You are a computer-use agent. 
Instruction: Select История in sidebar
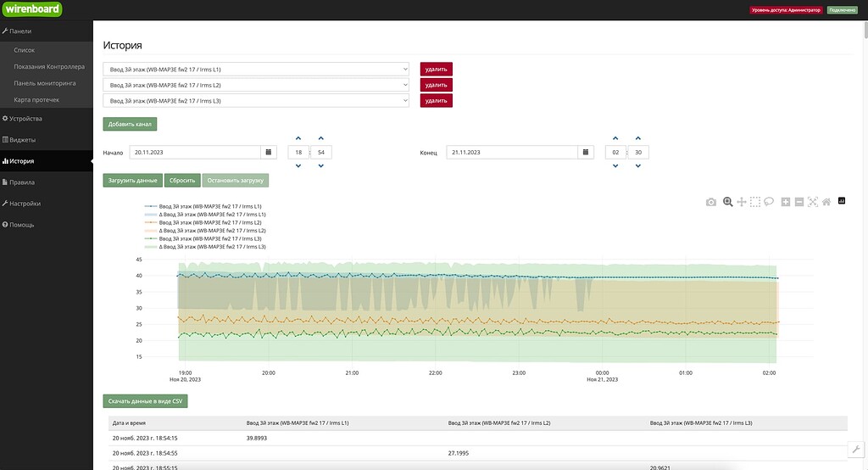47,160
